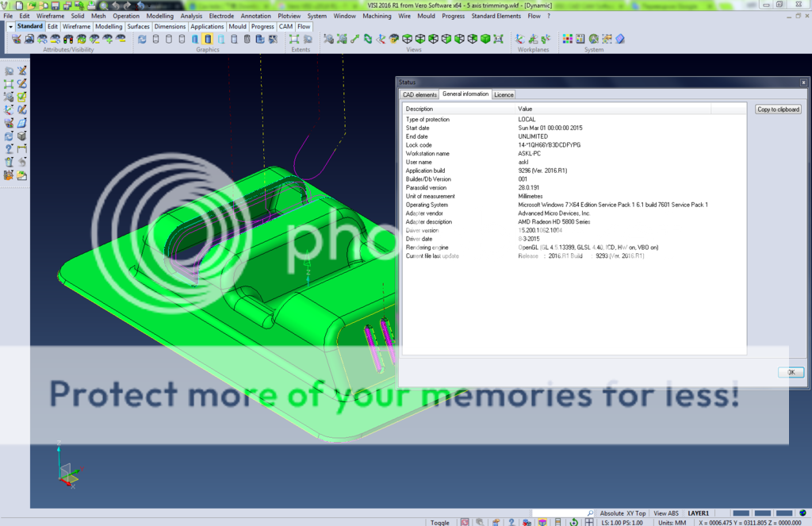Click the Copy to clipboard button
The image size is (812, 526).
778,109
